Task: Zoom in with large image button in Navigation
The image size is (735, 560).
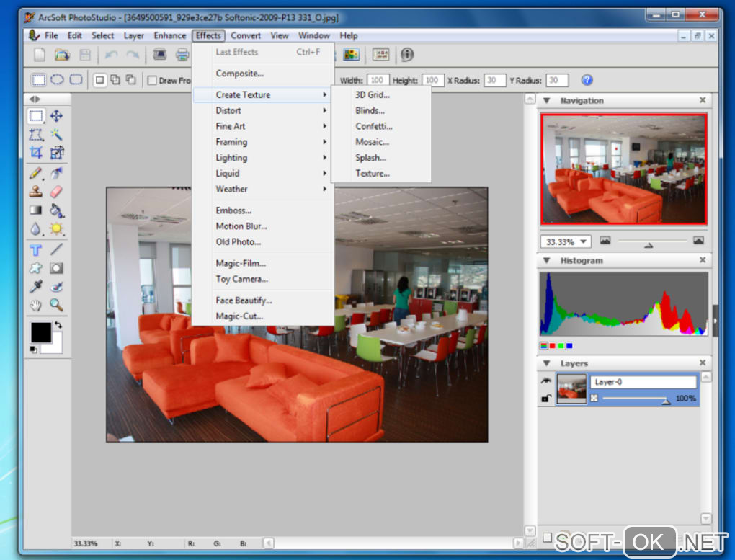Action: (x=698, y=241)
